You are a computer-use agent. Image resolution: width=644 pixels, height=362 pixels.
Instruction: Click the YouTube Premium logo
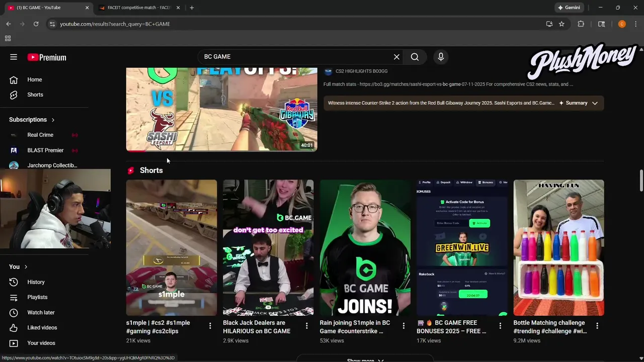(47, 57)
